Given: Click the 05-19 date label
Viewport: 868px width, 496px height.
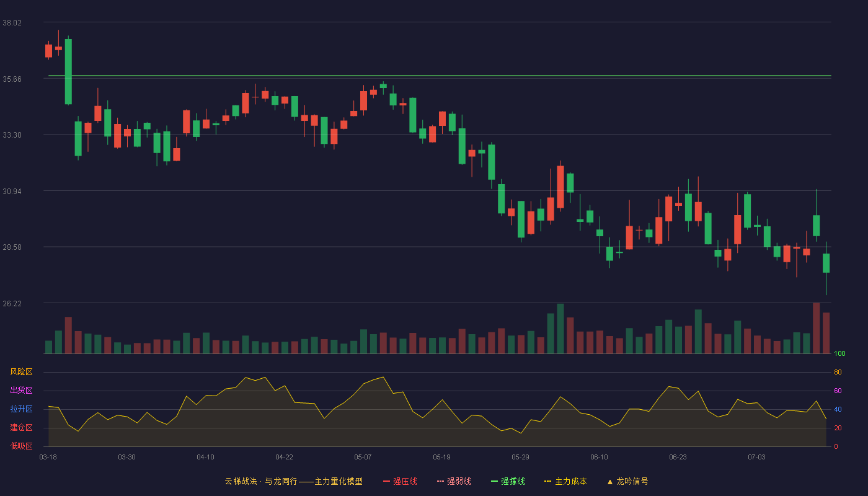Looking at the screenshot, I should click(x=441, y=457).
